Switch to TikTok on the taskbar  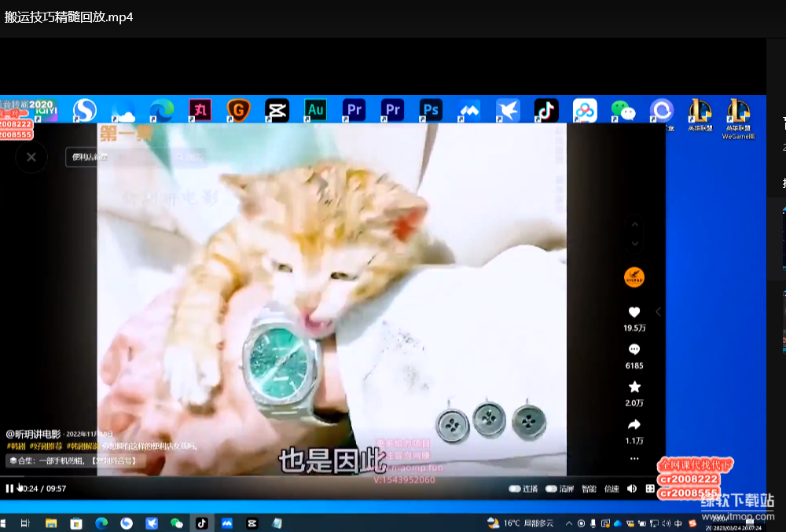(201, 523)
